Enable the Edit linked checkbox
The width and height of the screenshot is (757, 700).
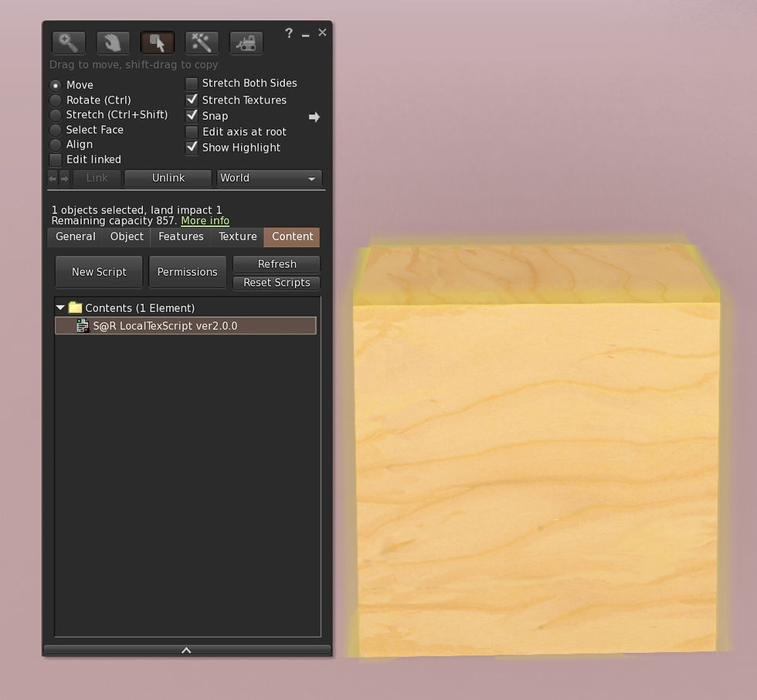(x=56, y=159)
